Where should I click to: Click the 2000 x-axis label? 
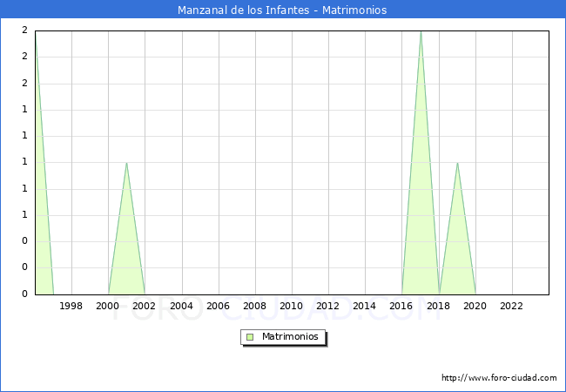tap(108, 306)
